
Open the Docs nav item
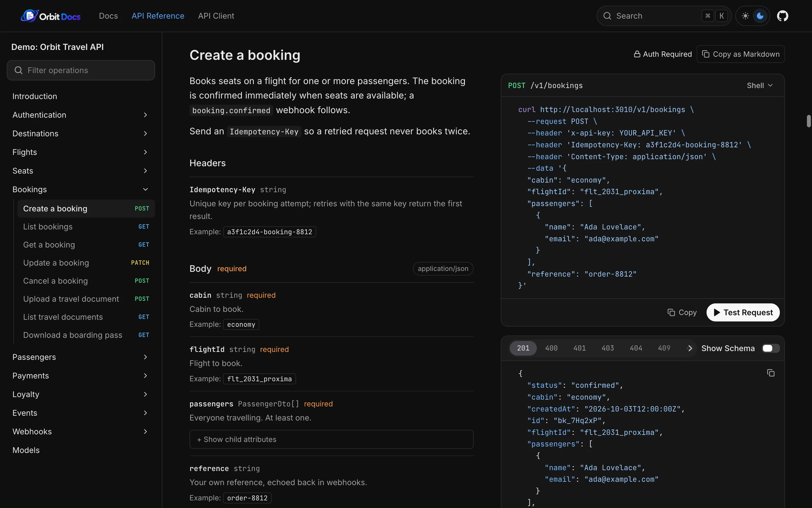(x=108, y=16)
